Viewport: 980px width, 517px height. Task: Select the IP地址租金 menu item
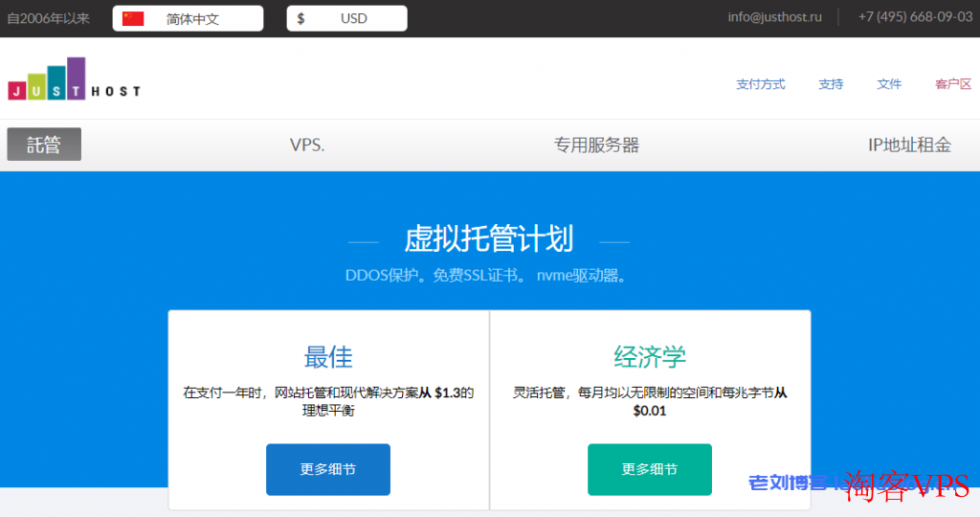click(909, 146)
